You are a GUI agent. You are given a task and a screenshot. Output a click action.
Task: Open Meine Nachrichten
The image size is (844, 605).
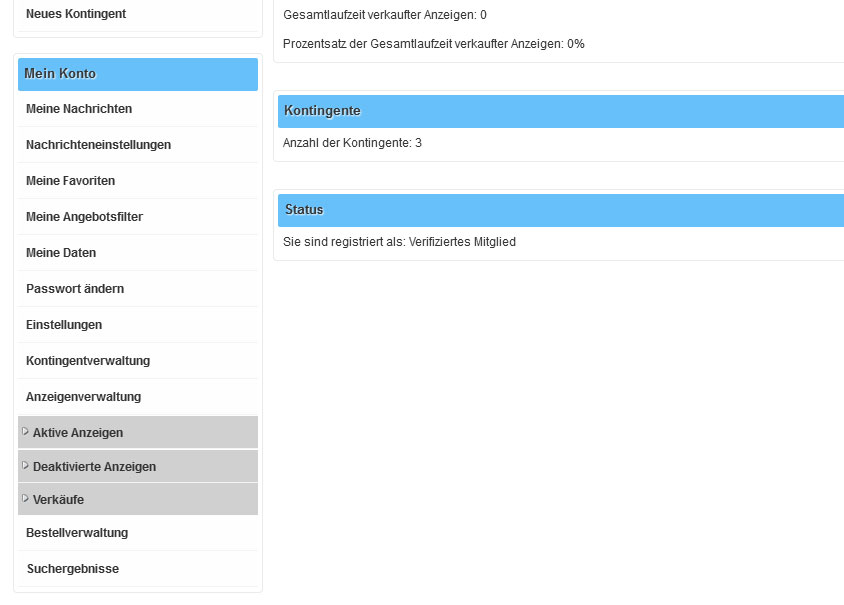click(x=138, y=109)
